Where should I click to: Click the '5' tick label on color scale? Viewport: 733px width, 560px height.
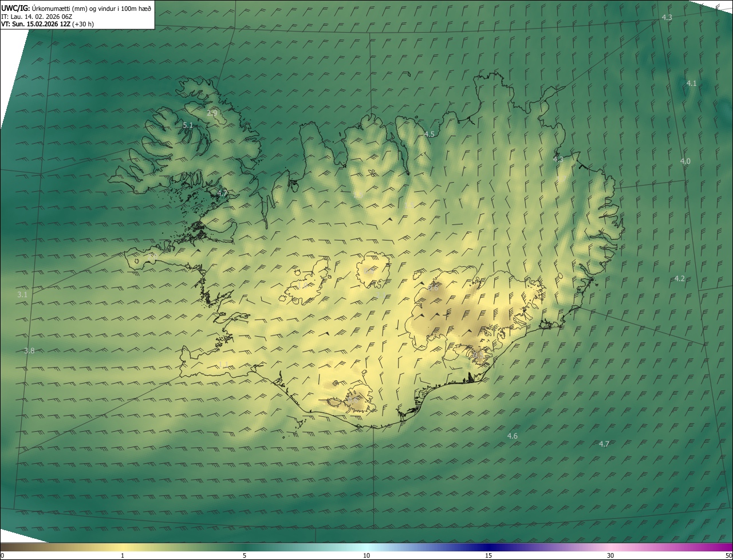pos(245,555)
